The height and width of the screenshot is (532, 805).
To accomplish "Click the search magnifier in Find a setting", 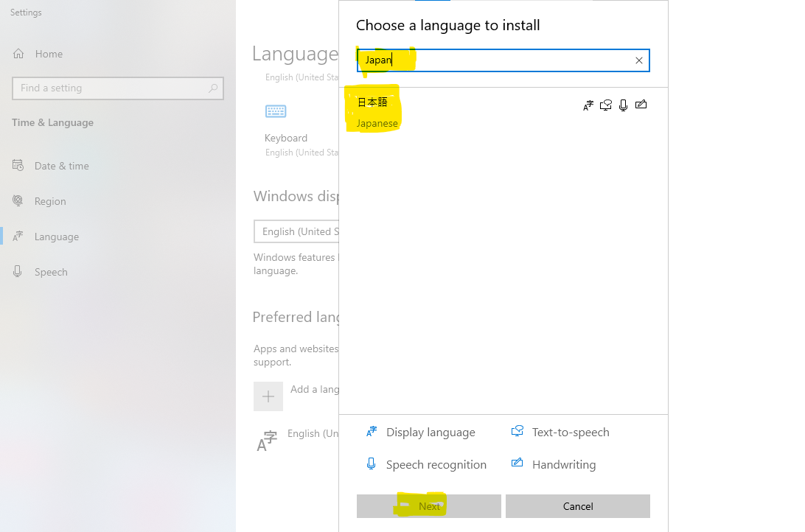I will pyautogui.click(x=213, y=88).
